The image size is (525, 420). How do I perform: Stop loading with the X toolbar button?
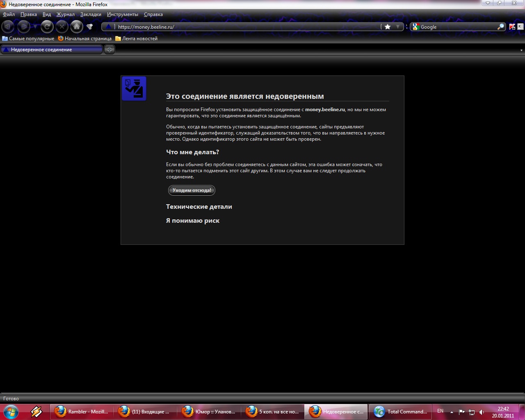(62, 27)
